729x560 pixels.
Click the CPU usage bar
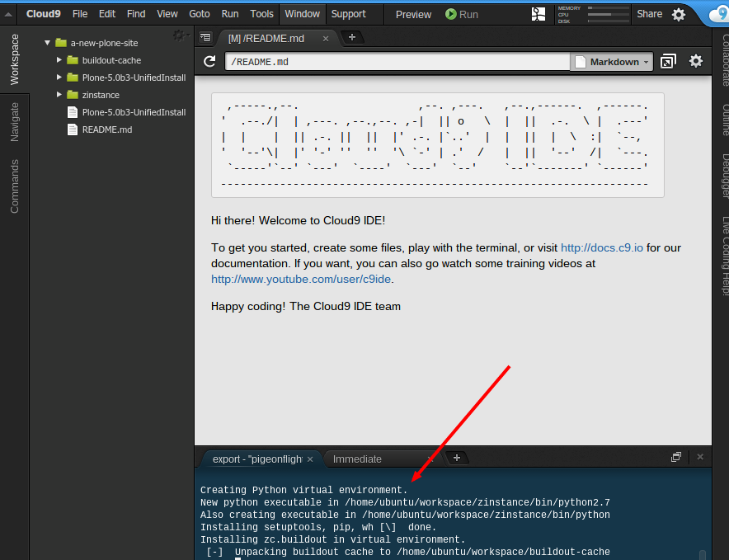tap(607, 14)
